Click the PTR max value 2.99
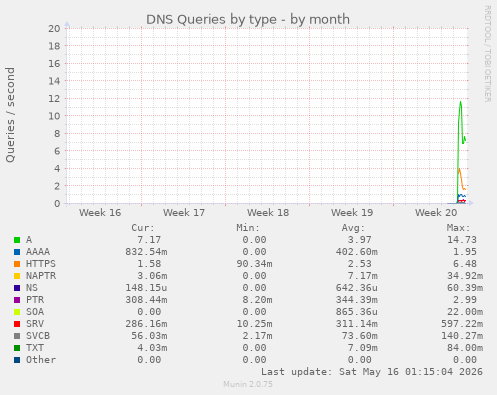497x395 pixels. 465,300
